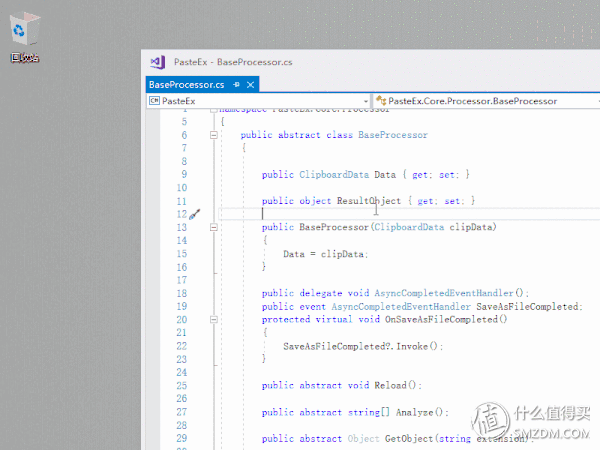This screenshot has height=450, width=600.
Task: Collapse the BaseProcessor class block
Action: 214,135
